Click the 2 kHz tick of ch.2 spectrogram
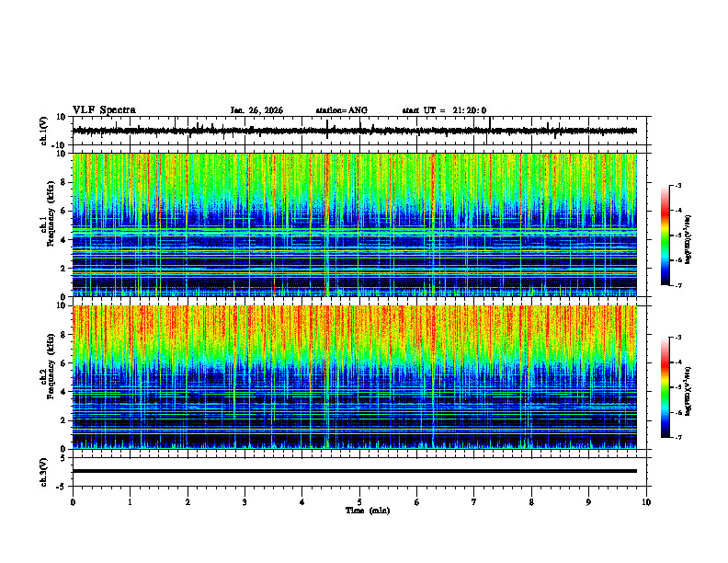This screenshot has width=728, height=563. click(x=63, y=420)
